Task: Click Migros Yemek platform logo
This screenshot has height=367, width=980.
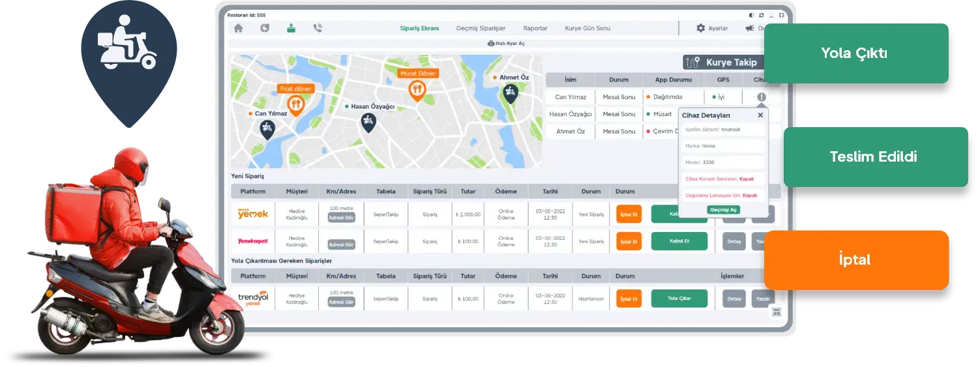Action: click(253, 214)
